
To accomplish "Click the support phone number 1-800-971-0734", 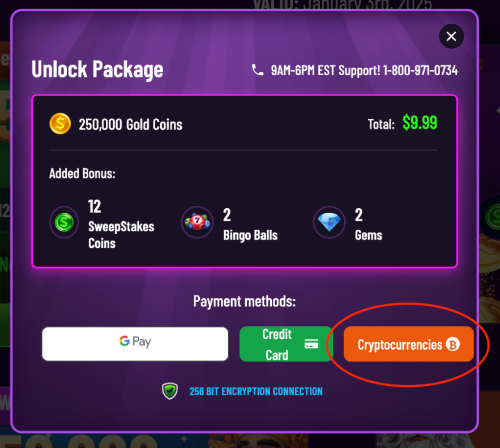I will [x=421, y=71].
